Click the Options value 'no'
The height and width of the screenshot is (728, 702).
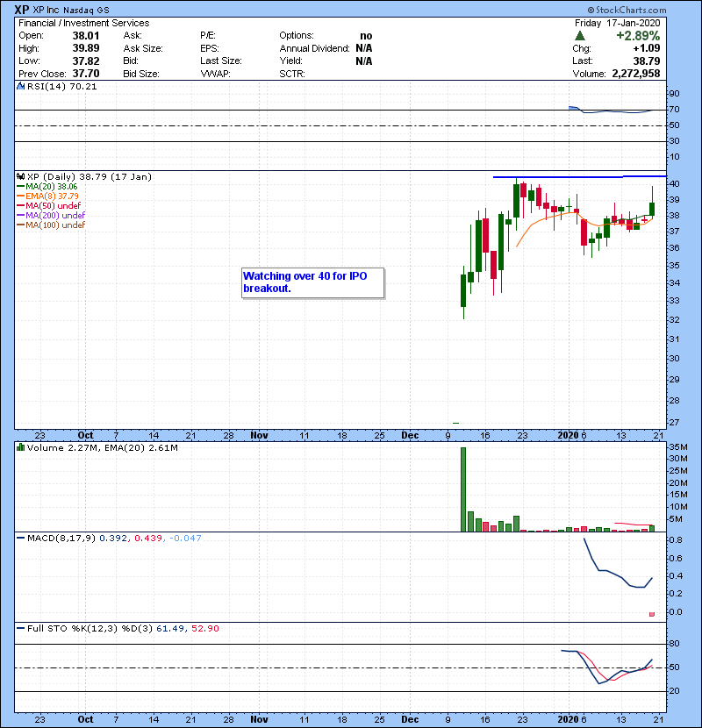point(366,36)
